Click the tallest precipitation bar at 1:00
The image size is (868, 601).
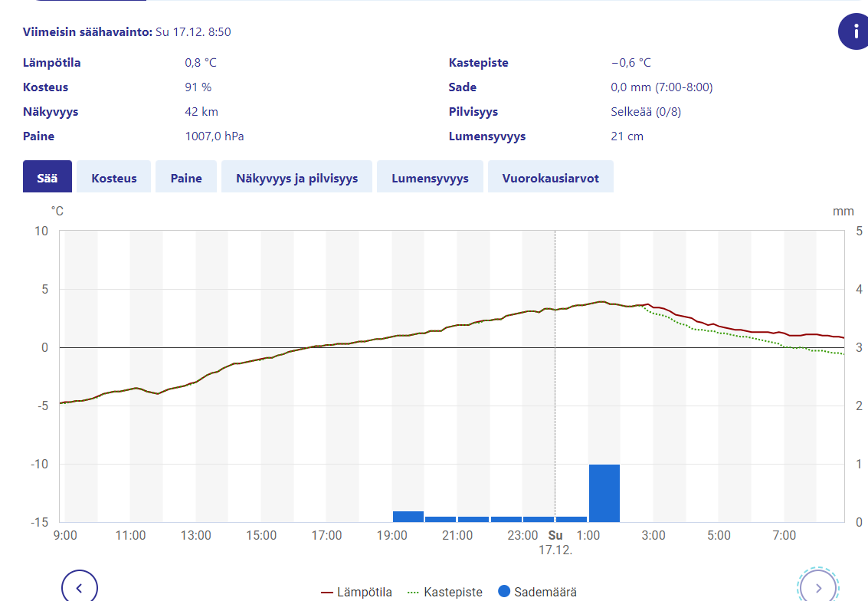pos(604,493)
